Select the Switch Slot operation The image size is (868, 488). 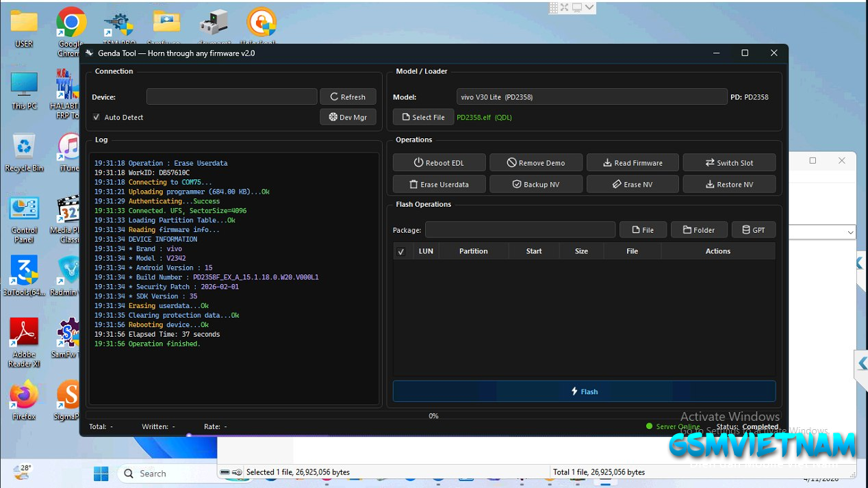(x=729, y=163)
